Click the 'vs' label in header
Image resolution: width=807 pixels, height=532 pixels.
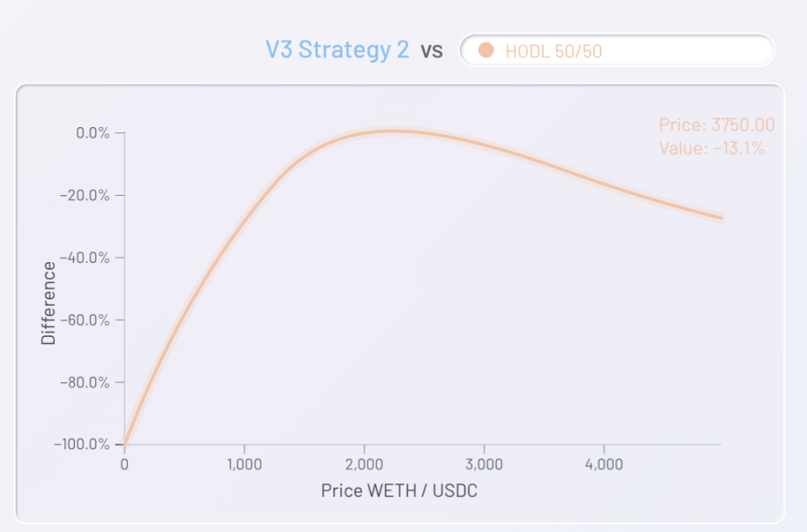[x=432, y=51]
